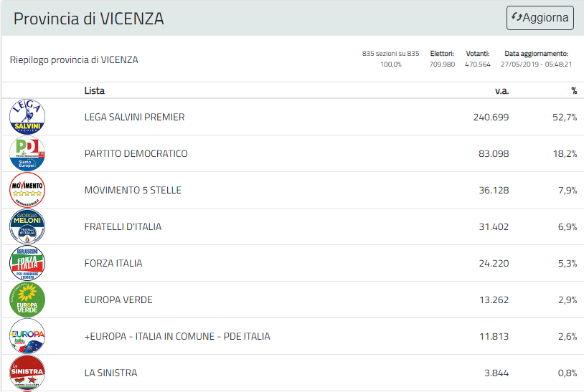Click the Fratelli d'Italia Meloni logo
584x392 pixels.
pyautogui.click(x=27, y=226)
